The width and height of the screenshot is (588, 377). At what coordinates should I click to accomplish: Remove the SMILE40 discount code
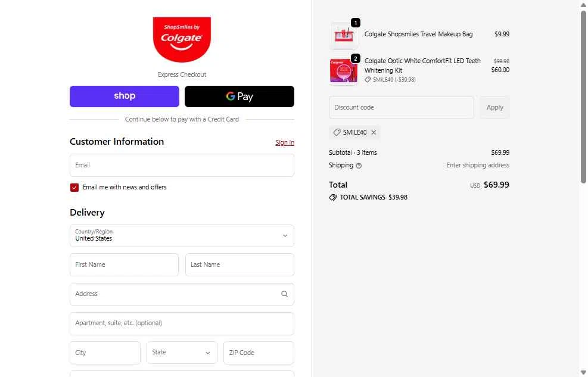click(x=374, y=132)
